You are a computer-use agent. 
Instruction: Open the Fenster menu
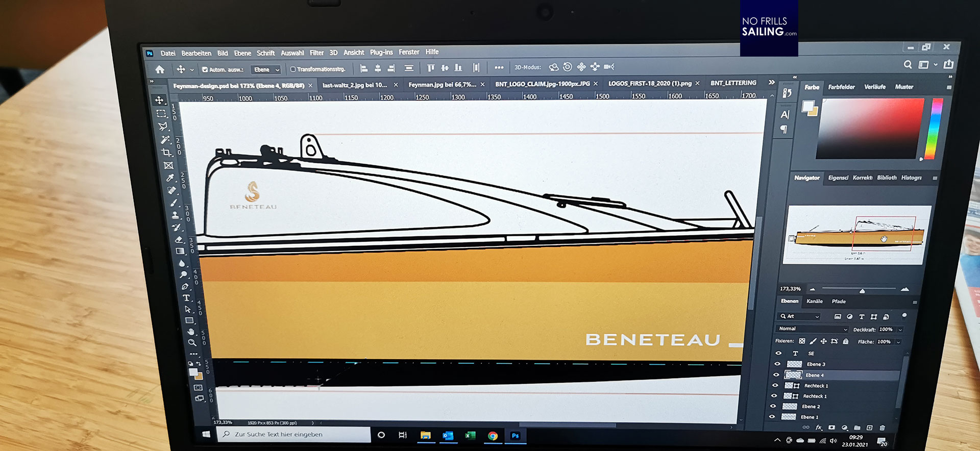(409, 52)
